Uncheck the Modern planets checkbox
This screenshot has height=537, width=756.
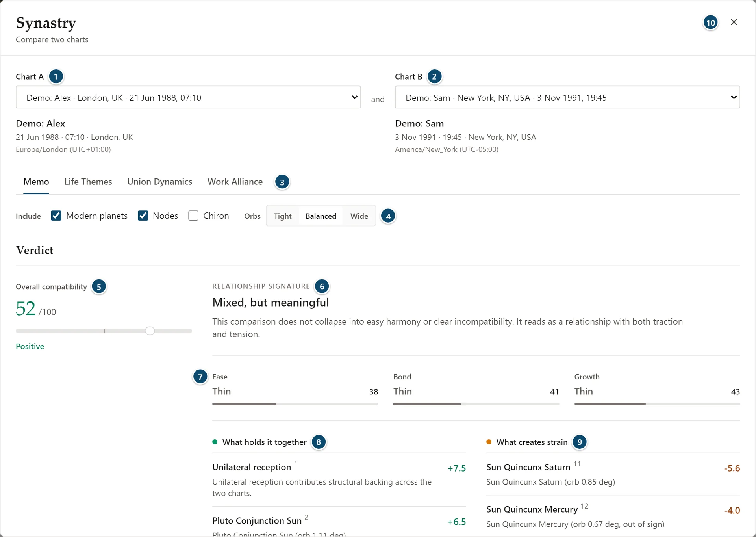pyautogui.click(x=56, y=216)
